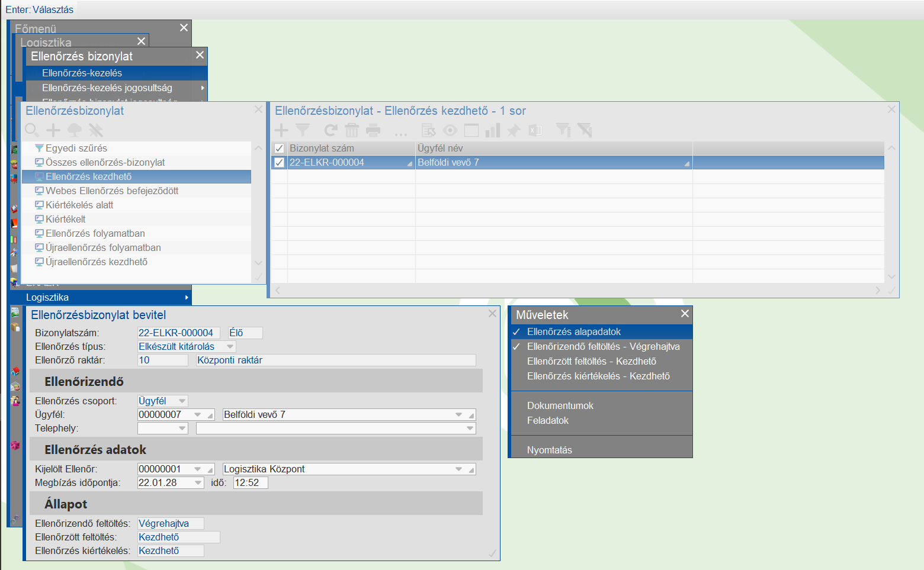Viewport: 924px width, 570px height.
Task: Click the plus icon in Ellenőrzésbizonylat filter panel
Action: point(53,130)
